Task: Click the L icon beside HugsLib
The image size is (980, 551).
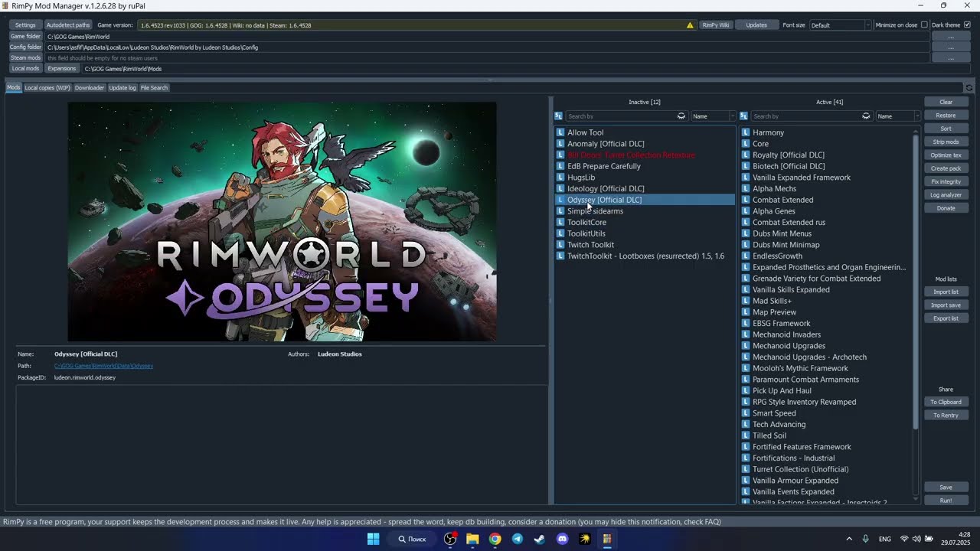Action: (560, 178)
